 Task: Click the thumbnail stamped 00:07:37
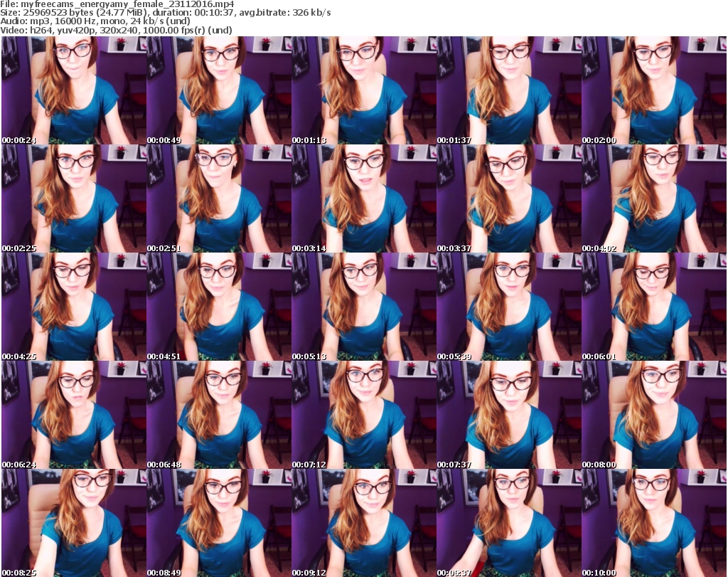click(509, 415)
